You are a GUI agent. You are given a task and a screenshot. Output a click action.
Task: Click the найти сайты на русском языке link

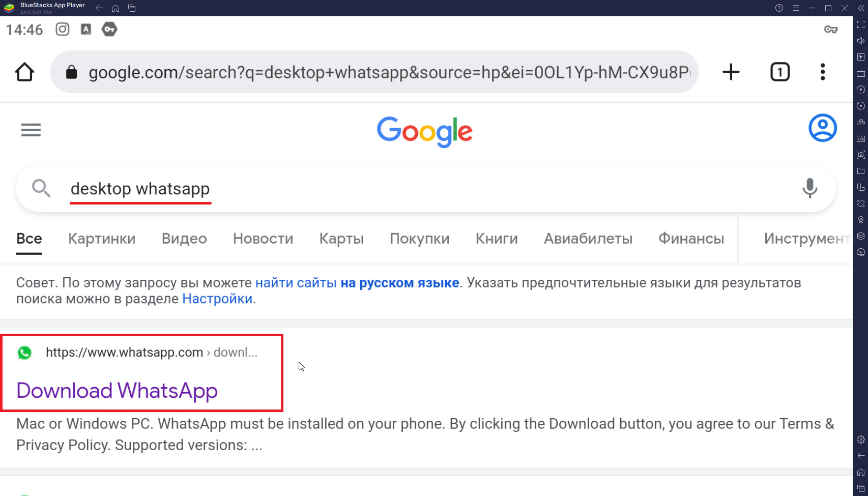tap(357, 283)
